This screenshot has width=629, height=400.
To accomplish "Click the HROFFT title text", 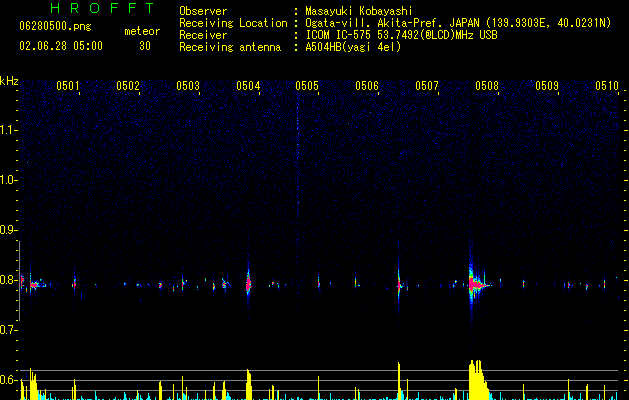I will point(102,8).
